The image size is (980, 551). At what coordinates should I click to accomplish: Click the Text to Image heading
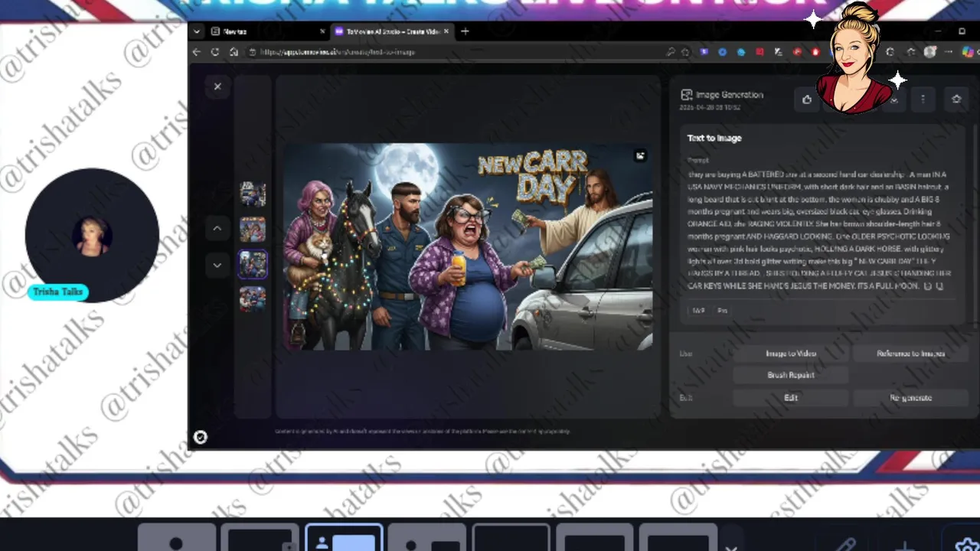point(714,138)
